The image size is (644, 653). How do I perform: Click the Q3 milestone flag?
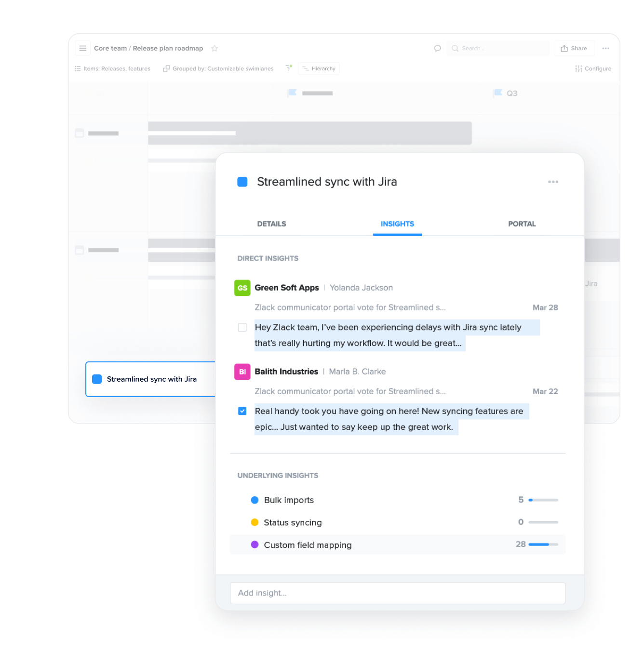498,93
